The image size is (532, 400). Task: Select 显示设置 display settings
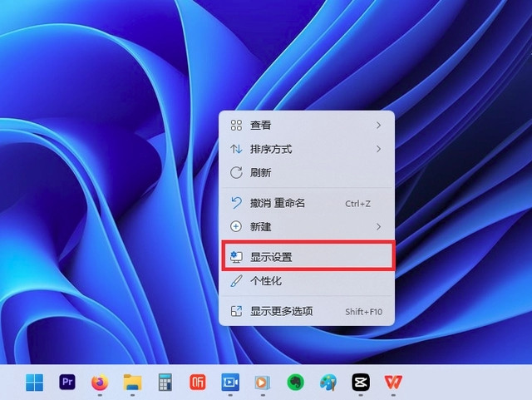307,257
